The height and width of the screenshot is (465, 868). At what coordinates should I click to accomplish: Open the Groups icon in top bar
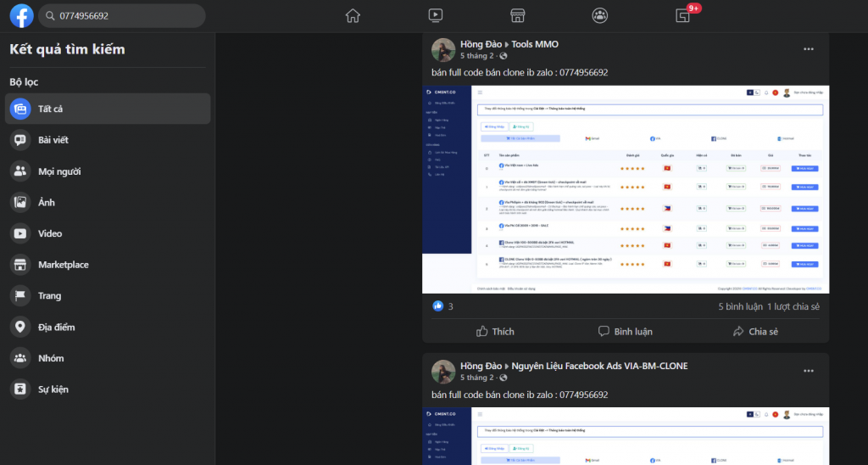(x=600, y=15)
